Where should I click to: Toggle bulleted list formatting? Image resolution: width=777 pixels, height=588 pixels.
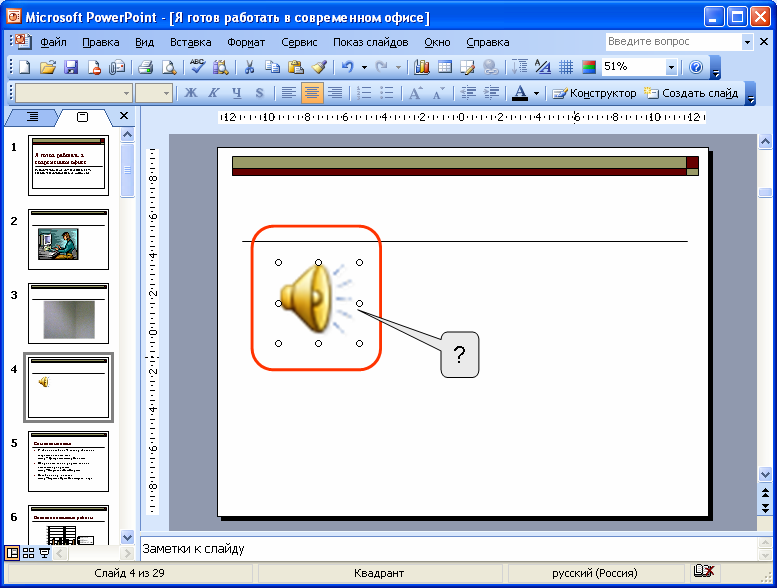(x=387, y=93)
